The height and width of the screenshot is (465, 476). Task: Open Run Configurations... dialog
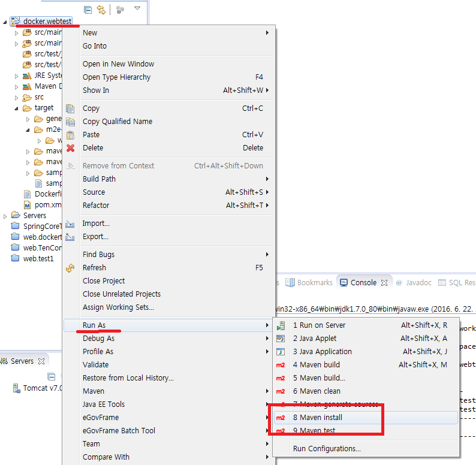326,449
